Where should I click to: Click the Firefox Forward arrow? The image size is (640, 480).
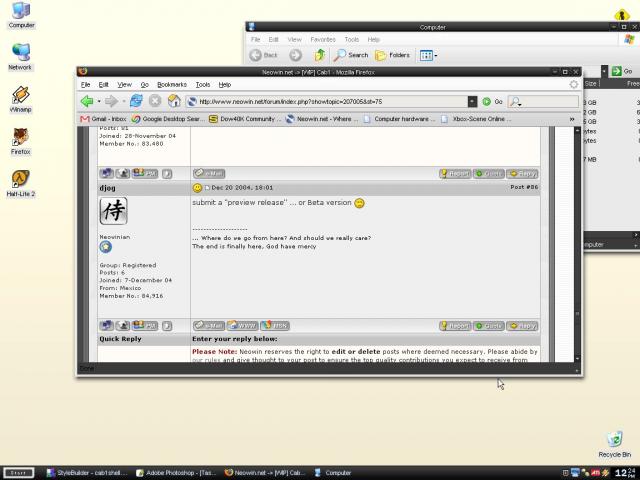coord(111,101)
